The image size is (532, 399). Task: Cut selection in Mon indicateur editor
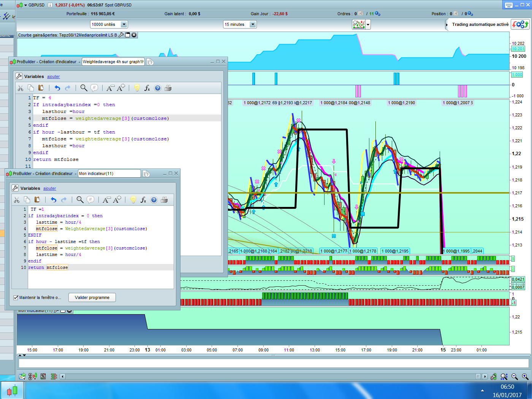click(17, 200)
